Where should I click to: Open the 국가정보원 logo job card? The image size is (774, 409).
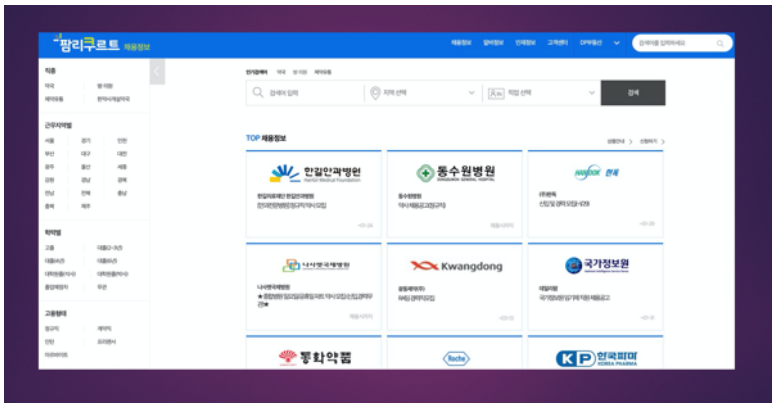coord(595,287)
